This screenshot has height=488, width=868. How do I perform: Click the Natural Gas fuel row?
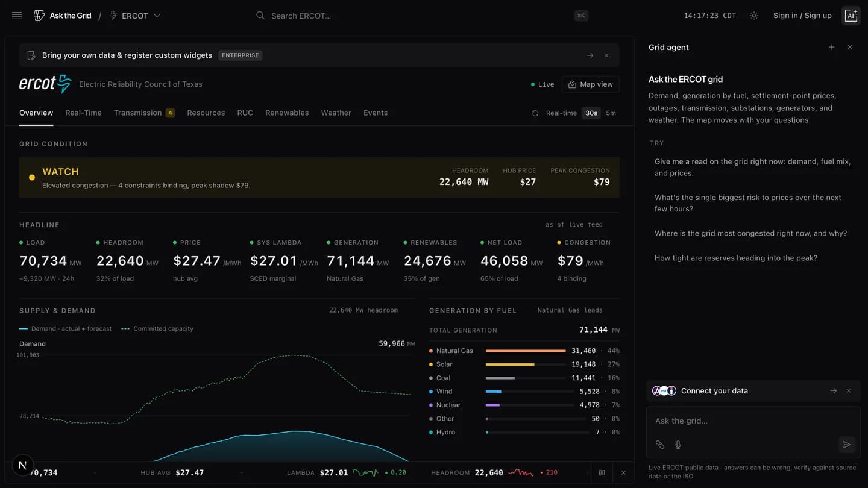[524, 351]
